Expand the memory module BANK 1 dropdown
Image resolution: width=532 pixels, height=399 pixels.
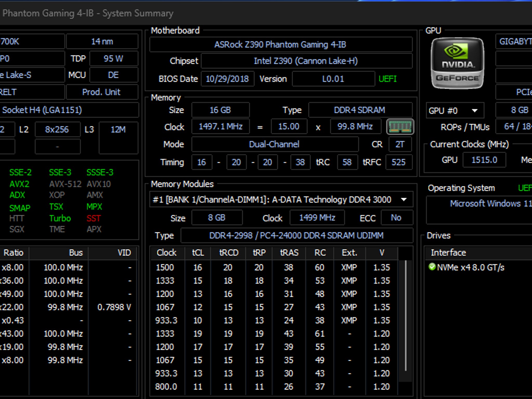pyautogui.click(x=281, y=199)
